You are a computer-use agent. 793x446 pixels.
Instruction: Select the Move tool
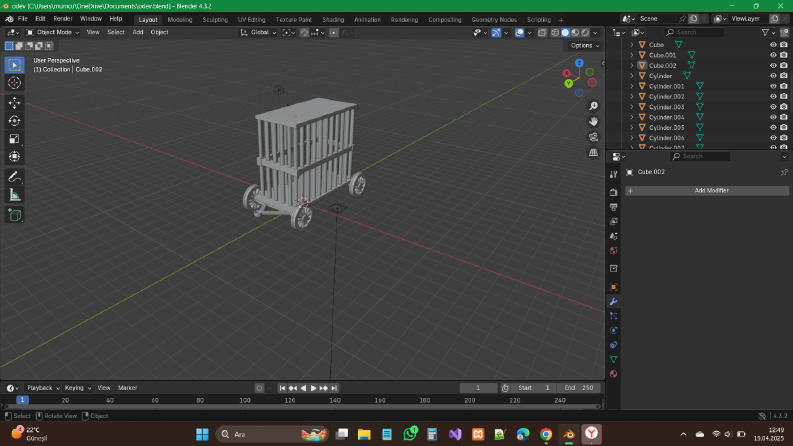tap(14, 103)
